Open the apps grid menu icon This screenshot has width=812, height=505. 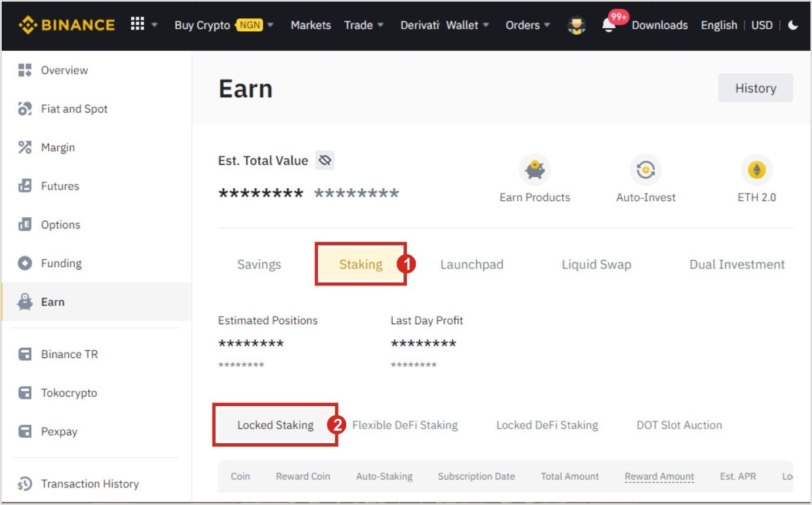coord(137,24)
